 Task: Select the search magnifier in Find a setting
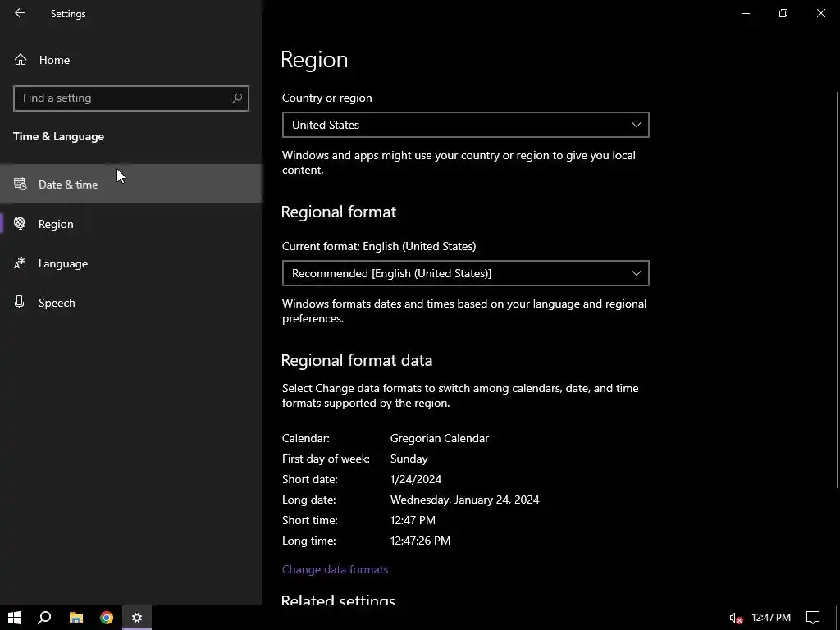pos(237,98)
